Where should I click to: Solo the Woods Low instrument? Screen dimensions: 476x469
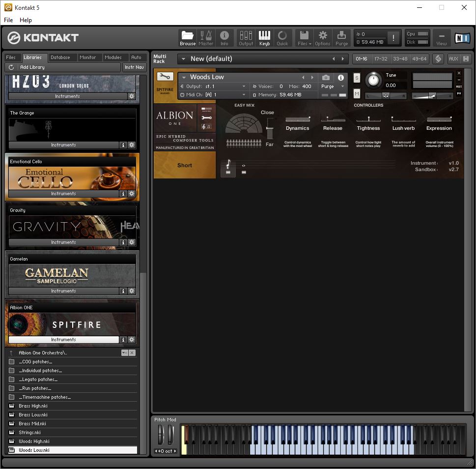point(357,78)
